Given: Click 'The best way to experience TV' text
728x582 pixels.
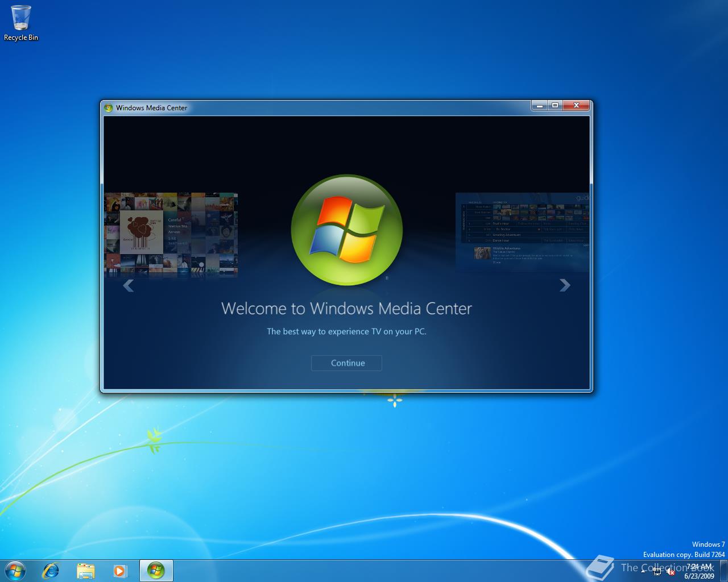Looking at the screenshot, I should click(346, 331).
